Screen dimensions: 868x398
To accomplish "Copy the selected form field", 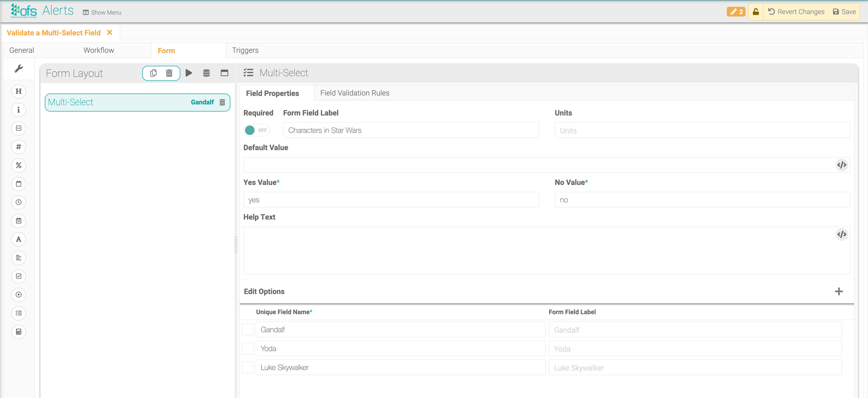I will (153, 73).
